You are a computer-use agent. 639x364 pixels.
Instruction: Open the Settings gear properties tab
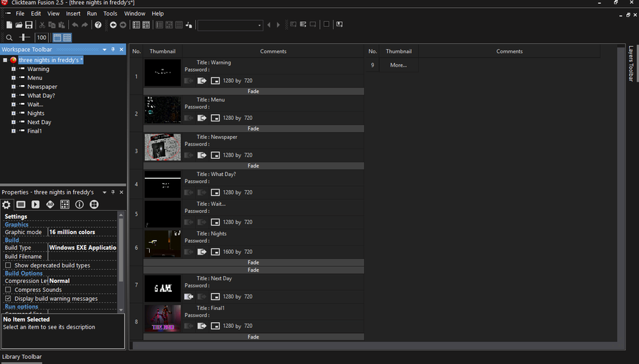[x=6, y=204]
